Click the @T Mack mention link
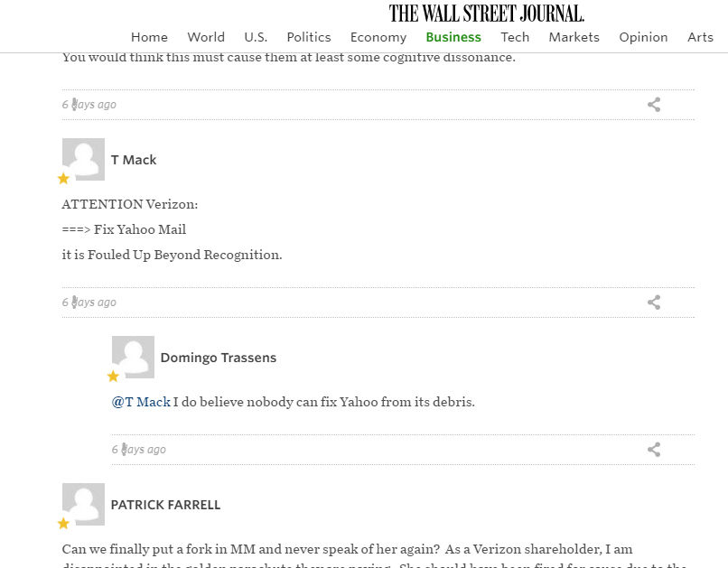The width and height of the screenshot is (728, 568). 141,402
